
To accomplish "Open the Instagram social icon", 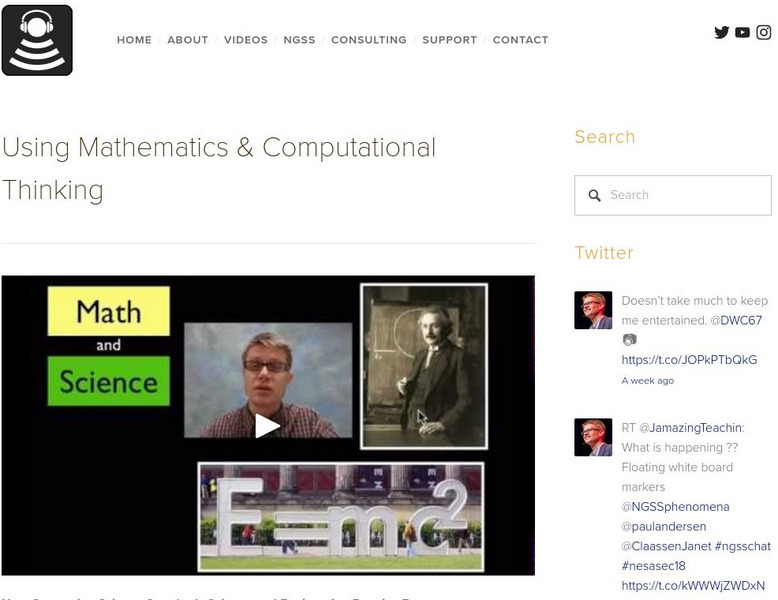I will pos(763,32).
